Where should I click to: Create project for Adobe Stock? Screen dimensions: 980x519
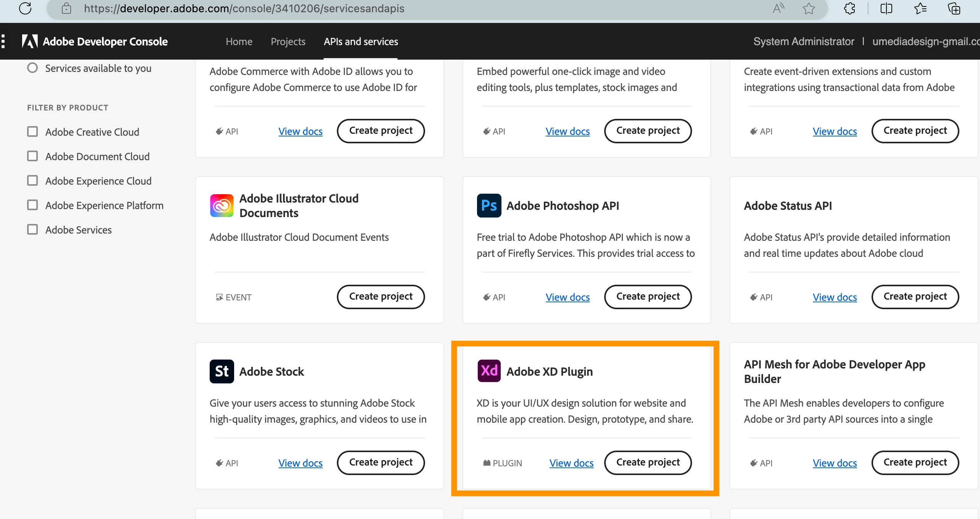coord(380,462)
